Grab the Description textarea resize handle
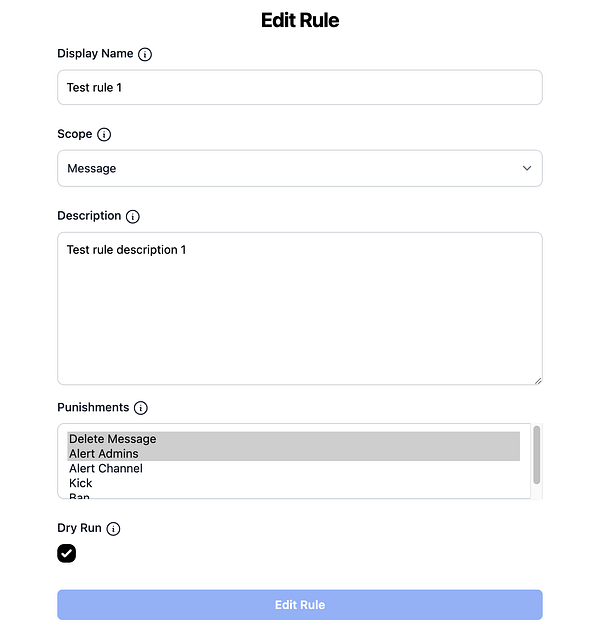Screen dimensions: 600x639 tap(537, 379)
